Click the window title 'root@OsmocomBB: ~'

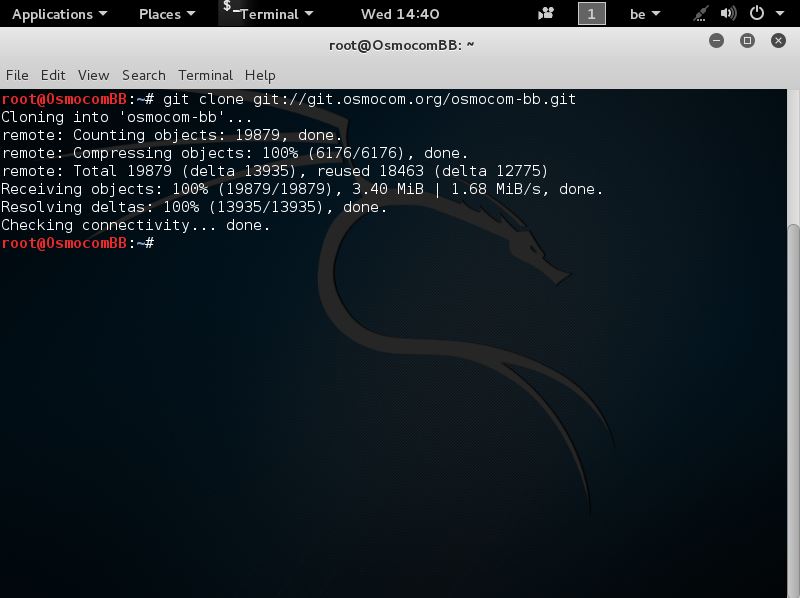401,45
